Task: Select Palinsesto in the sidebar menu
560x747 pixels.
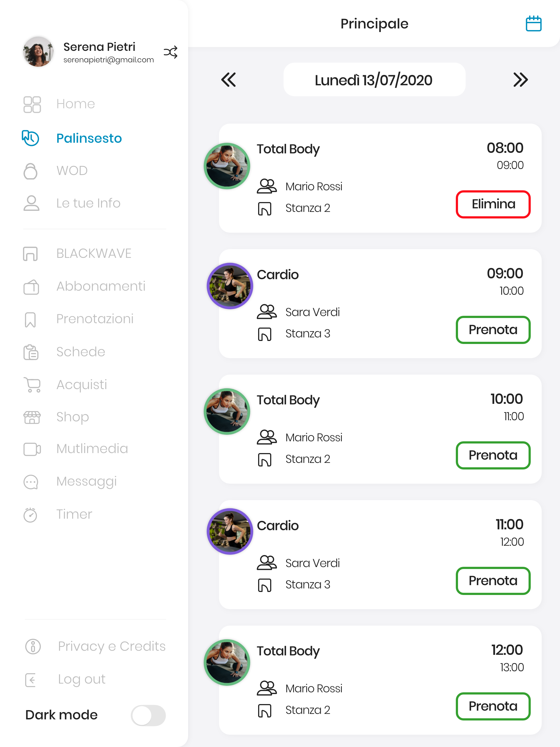Action: [x=89, y=138]
